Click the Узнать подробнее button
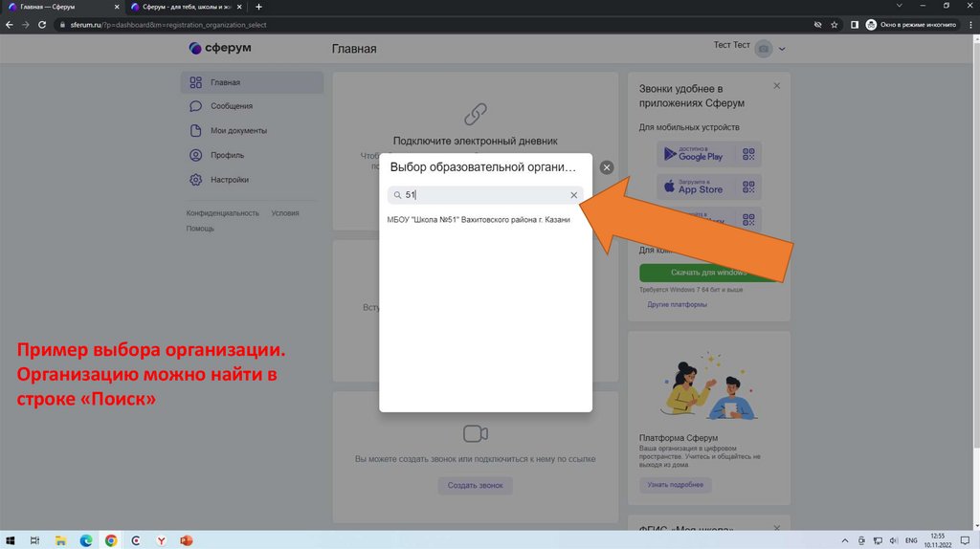Viewport: 980px width, 549px height. coord(675,485)
